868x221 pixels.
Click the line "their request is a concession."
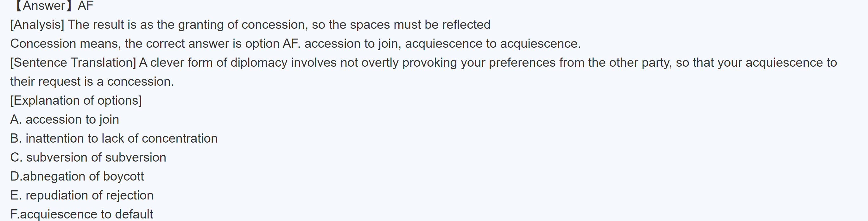[92, 82]
